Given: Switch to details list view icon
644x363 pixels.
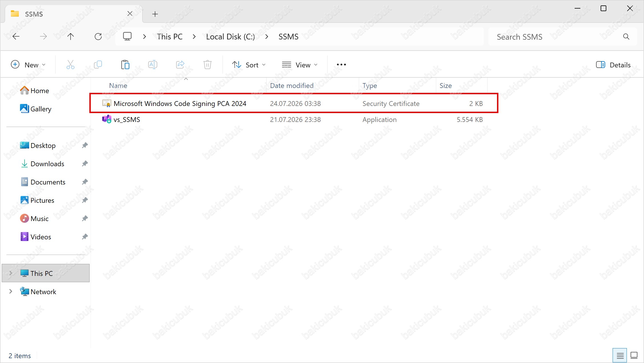Looking at the screenshot, I should coord(620,356).
